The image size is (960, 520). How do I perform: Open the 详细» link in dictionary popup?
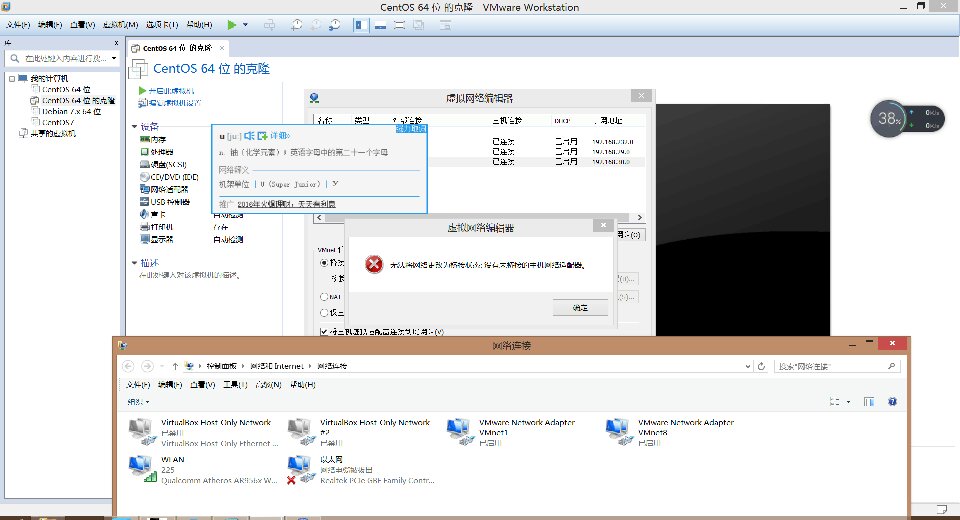(280, 135)
